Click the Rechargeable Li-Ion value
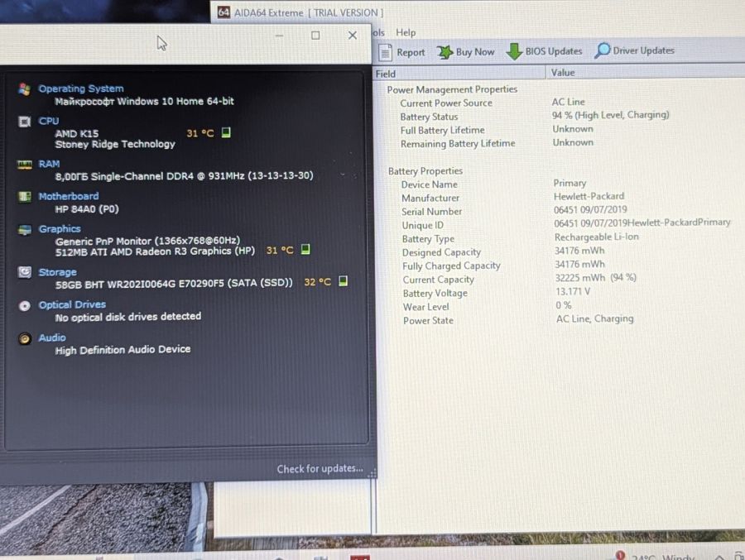Image resolution: width=745 pixels, height=560 pixels. (x=596, y=237)
